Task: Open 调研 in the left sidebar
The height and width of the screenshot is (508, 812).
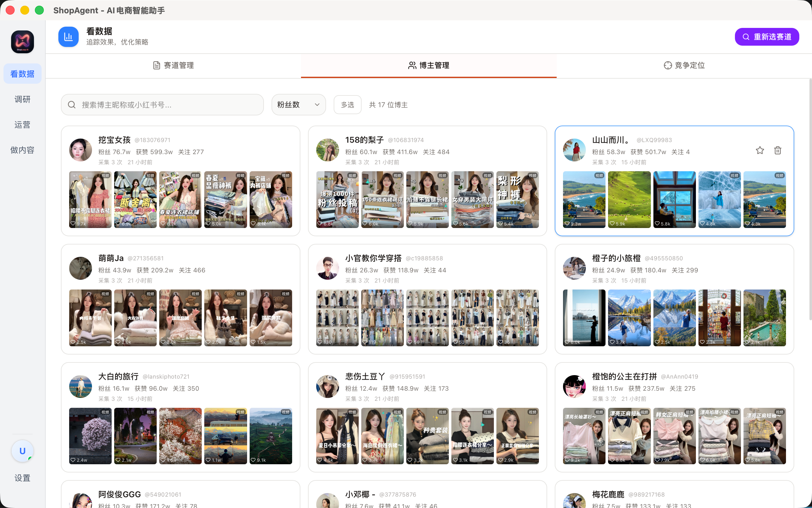Action: click(x=23, y=100)
